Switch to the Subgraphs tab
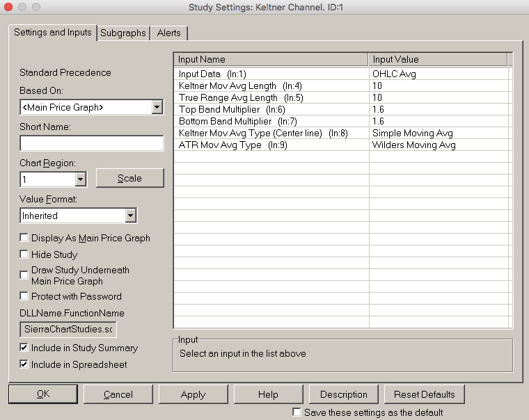Screen dimensions: 529x420 coord(123,33)
